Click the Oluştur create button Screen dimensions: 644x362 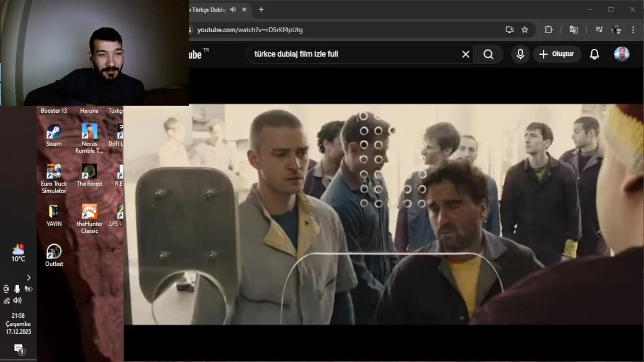click(x=557, y=54)
